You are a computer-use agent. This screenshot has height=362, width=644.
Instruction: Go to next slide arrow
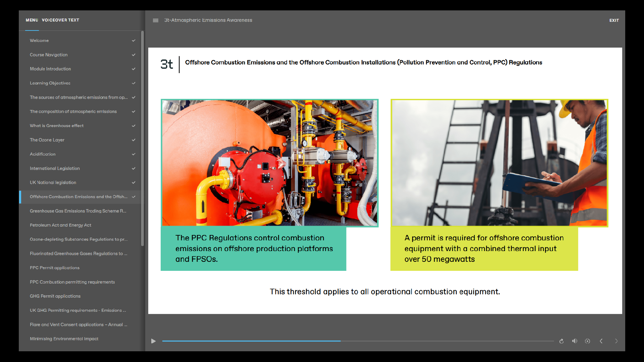[x=616, y=341]
